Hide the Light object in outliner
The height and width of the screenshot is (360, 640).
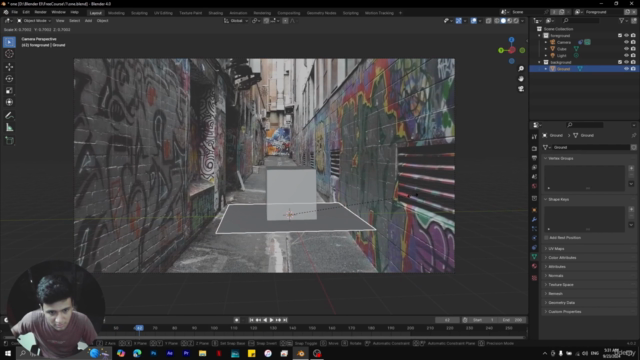point(626,55)
